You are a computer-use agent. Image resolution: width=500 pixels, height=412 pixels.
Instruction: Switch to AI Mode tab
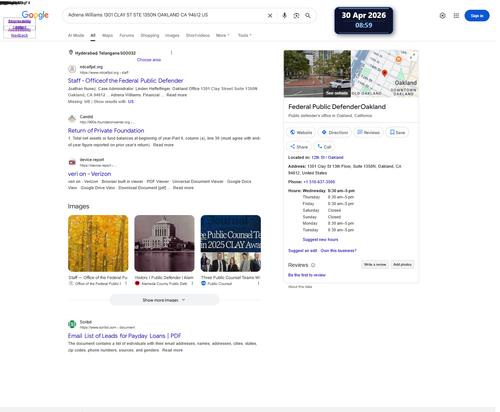click(76, 35)
